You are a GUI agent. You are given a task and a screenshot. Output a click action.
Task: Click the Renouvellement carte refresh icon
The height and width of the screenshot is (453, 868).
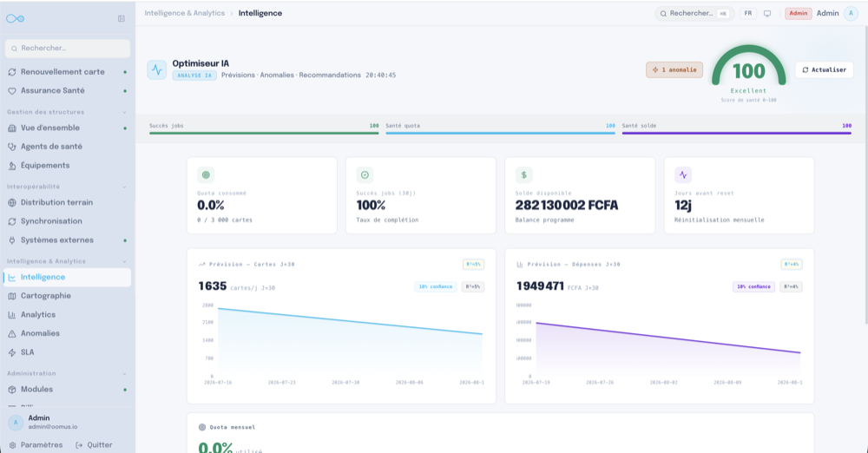pos(12,72)
